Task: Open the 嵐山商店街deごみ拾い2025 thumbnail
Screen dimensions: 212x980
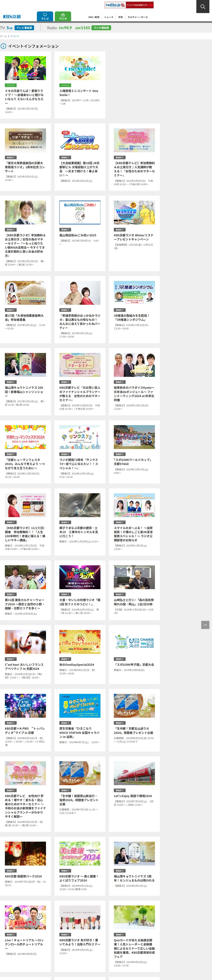Action: [80, 212]
